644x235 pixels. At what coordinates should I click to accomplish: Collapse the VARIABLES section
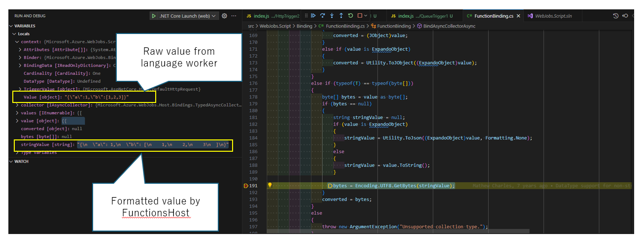pos(11,26)
